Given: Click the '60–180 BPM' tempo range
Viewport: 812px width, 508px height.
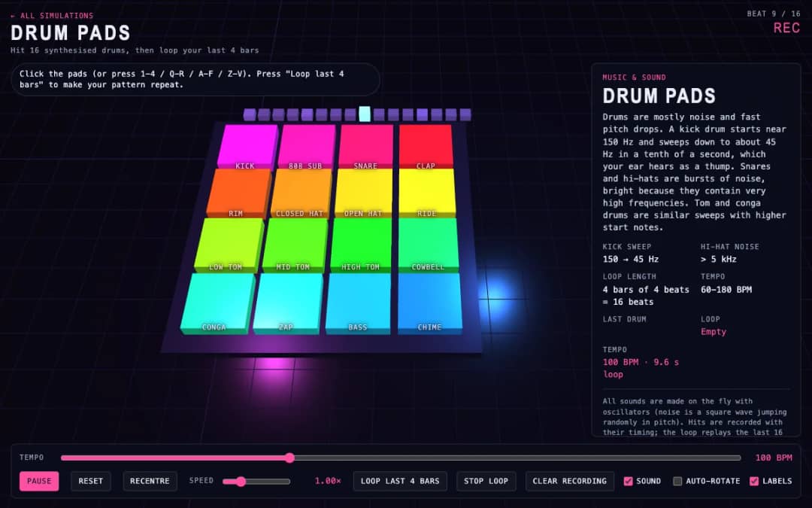Looking at the screenshot, I should pyautogui.click(x=726, y=290).
